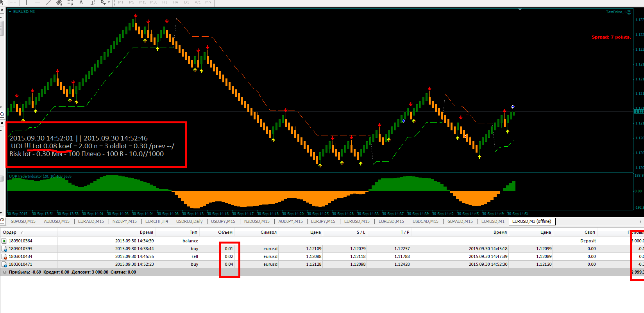Click the chart shift triangle marker
This screenshot has height=313, width=644.
click(520, 9)
